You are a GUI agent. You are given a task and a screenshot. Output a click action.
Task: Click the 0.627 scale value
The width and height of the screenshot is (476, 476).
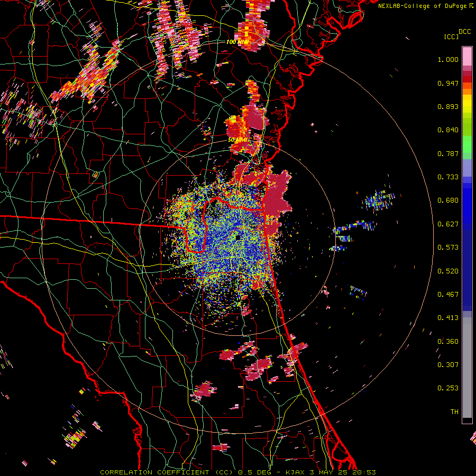pos(448,224)
